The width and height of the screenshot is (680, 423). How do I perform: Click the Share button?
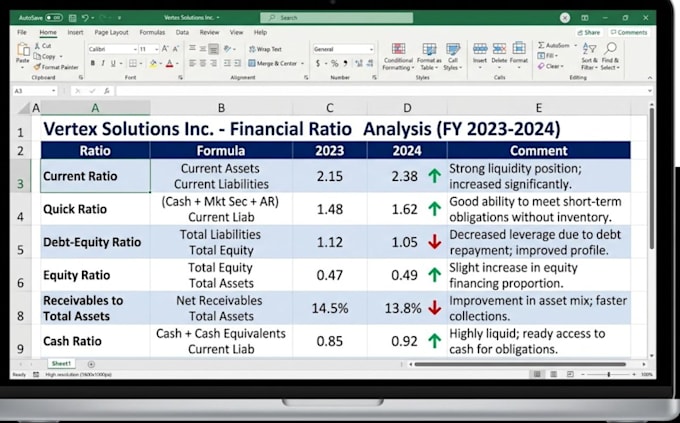[x=588, y=33]
